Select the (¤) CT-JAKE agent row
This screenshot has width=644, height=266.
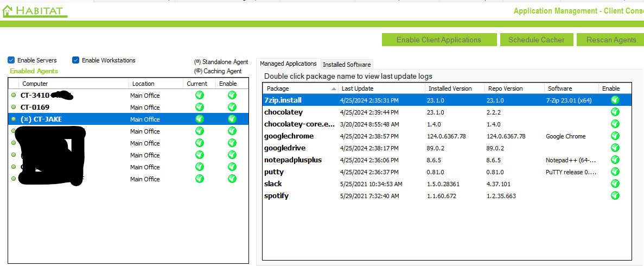[128, 119]
